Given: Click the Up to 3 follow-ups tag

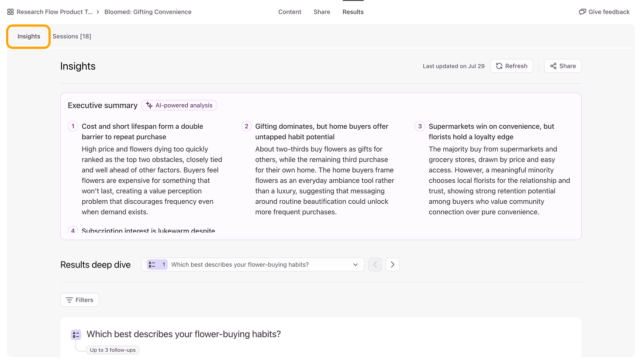Looking at the screenshot, I should (113, 350).
